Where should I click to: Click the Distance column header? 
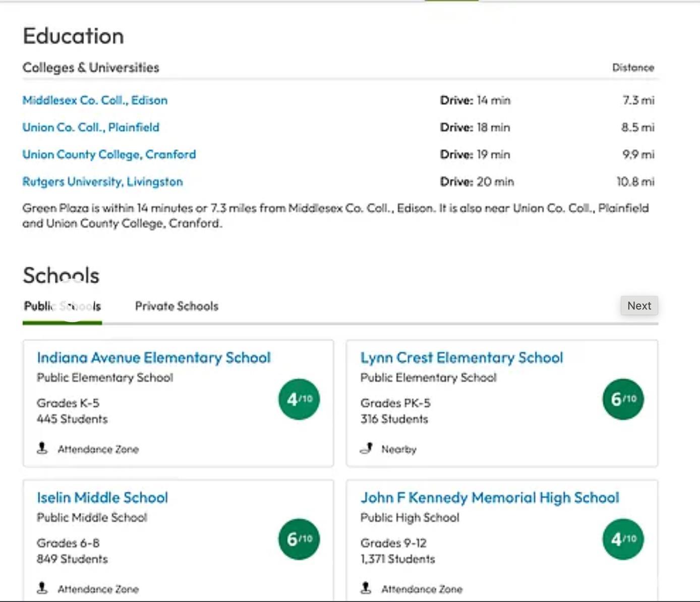633,68
